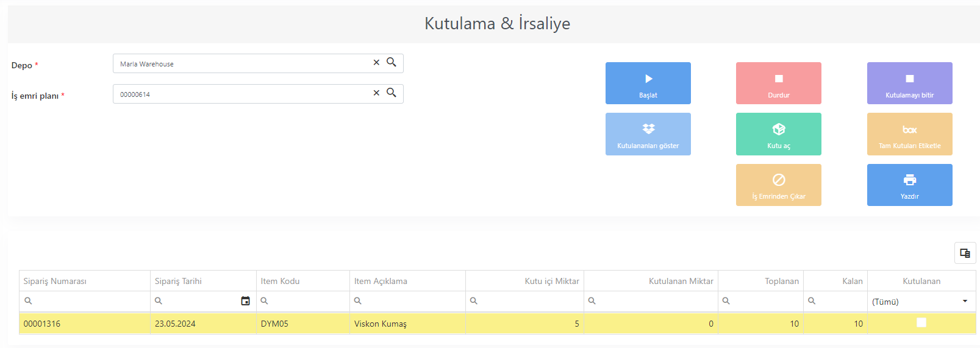
Task: Select cell Viskon Kumaş
Action: pos(407,324)
